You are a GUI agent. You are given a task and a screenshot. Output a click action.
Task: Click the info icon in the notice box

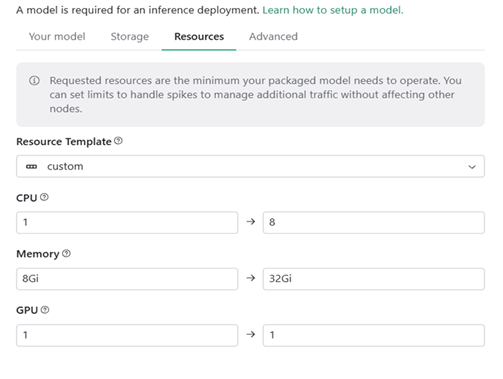[x=34, y=80]
